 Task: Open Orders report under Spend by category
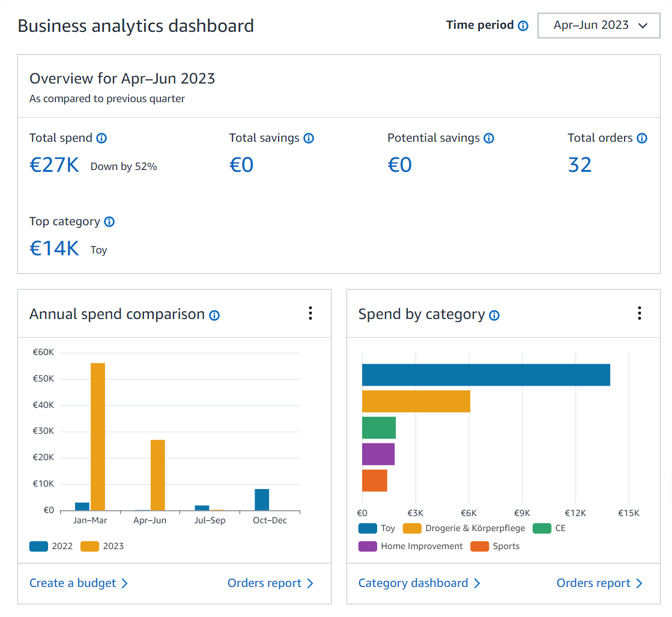pyautogui.click(x=599, y=583)
